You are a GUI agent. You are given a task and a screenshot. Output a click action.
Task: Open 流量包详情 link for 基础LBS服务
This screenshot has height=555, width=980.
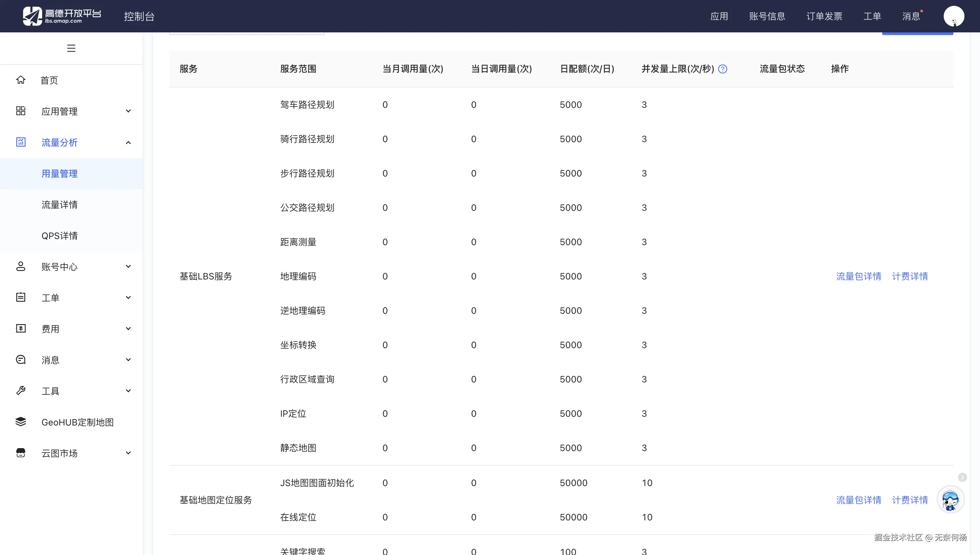coord(858,276)
